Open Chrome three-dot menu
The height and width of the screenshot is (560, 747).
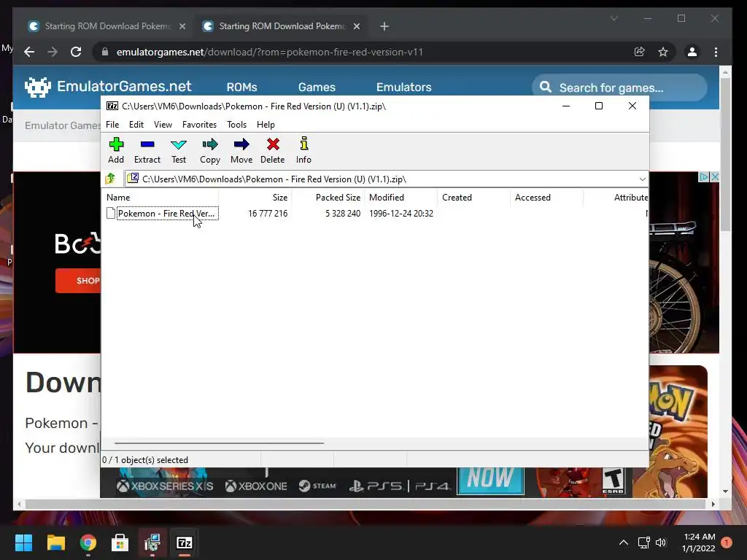click(x=716, y=52)
